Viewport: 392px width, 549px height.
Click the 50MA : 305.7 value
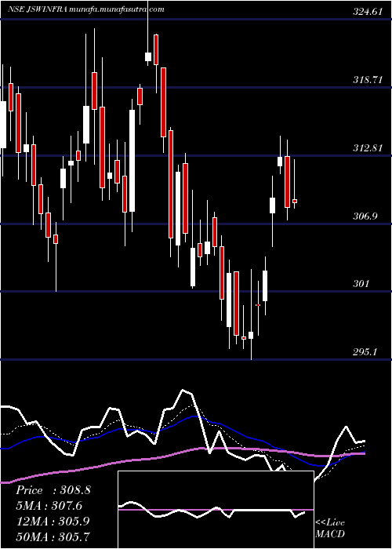pos(53,536)
